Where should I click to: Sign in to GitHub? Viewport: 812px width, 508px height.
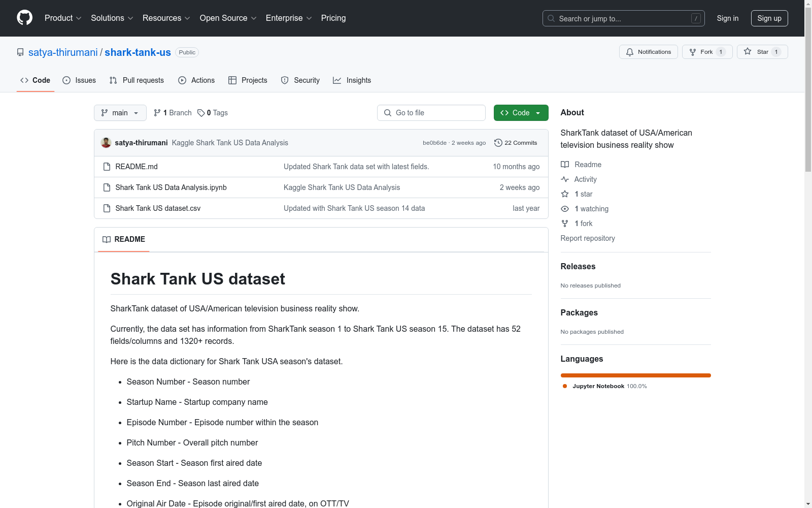coord(728,18)
